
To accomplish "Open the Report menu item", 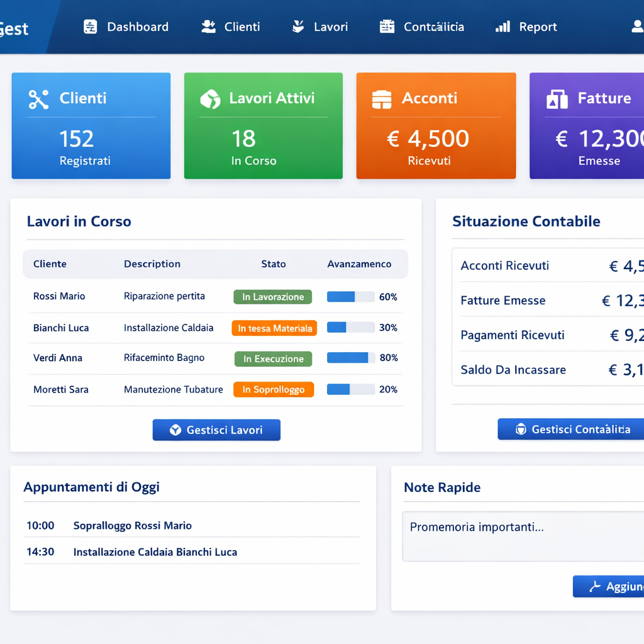I will (538, 26).
